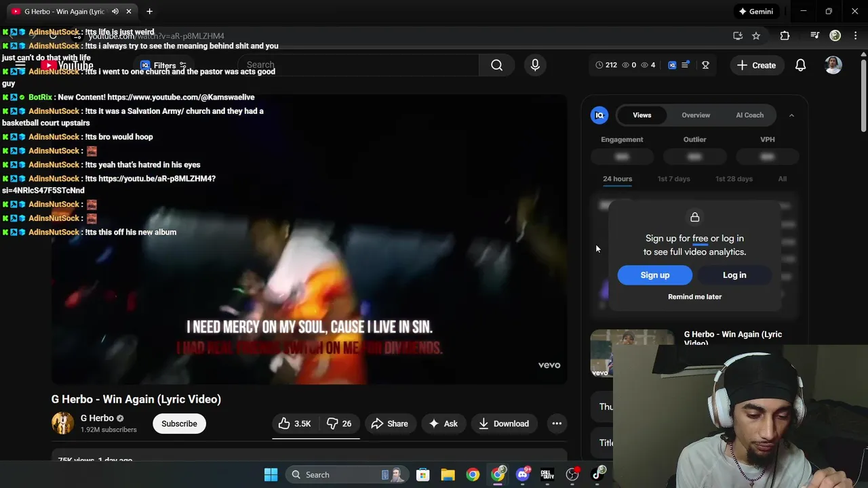Viewport: 868px width, 488px height.
Task: Open the more actions three-dot menu
Action: pyautogui.click(x=557, y=424)
